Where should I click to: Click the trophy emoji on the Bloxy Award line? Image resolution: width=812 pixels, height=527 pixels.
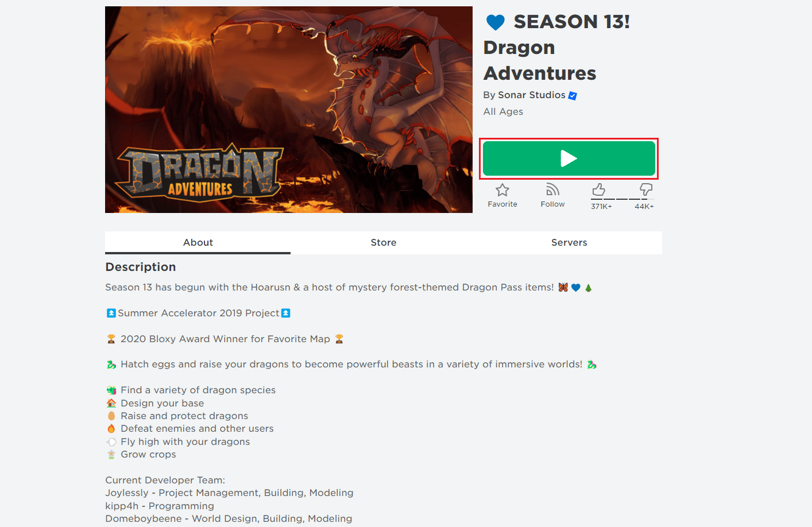coord(113,339)
